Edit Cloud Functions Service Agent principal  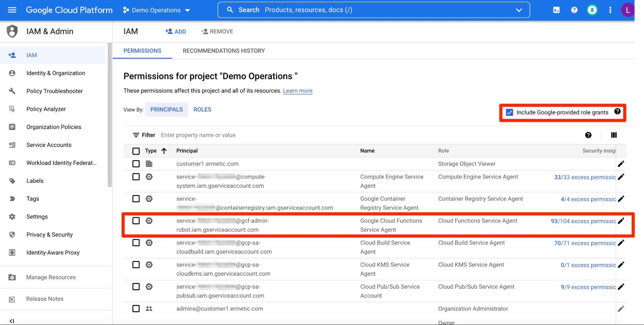coord(621,220)
